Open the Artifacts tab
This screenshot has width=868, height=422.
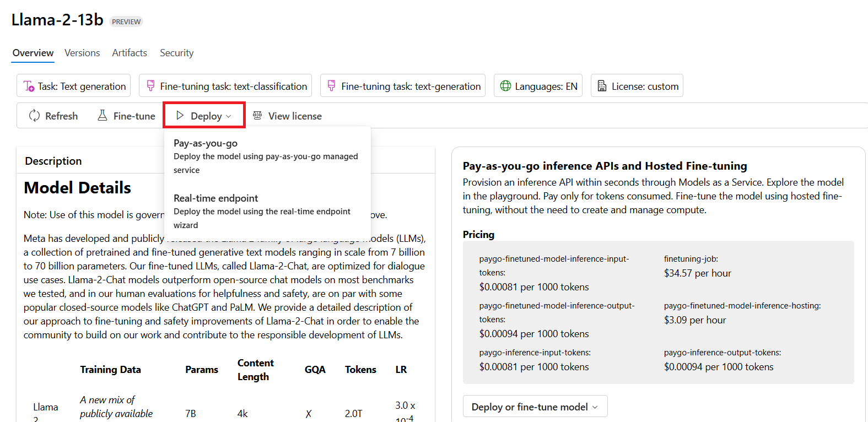[130, 53]
